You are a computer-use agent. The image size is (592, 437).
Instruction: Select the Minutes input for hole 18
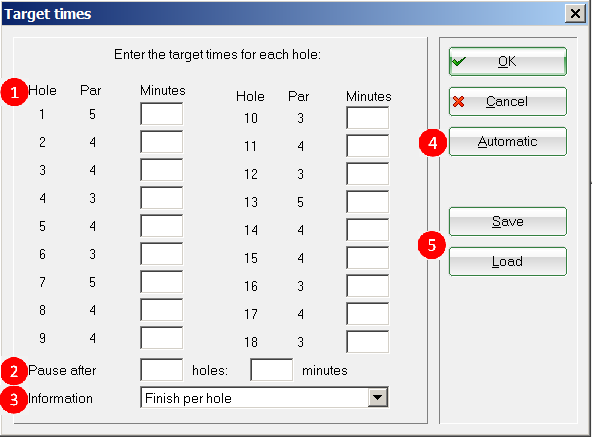[x=367, y=342]
